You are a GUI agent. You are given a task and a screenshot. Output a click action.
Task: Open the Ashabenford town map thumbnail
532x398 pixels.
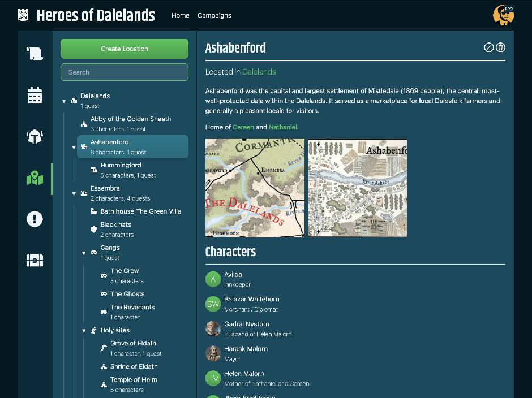[357, 188]
